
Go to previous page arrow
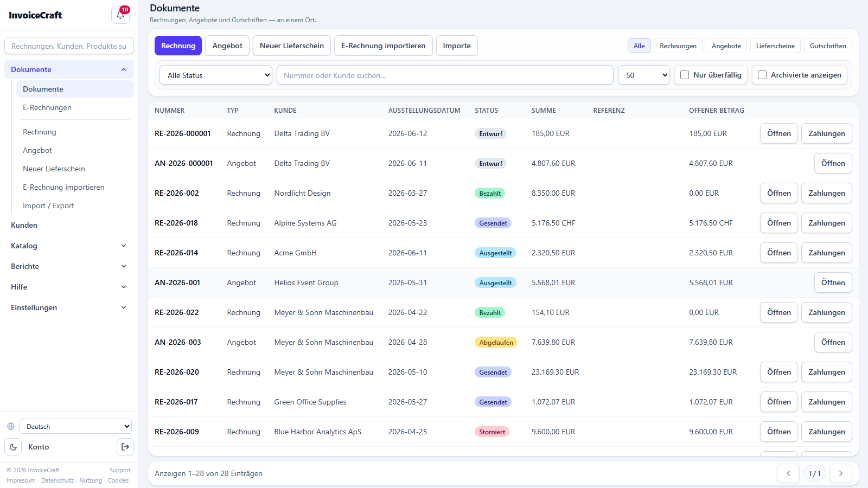coord(788,473)
